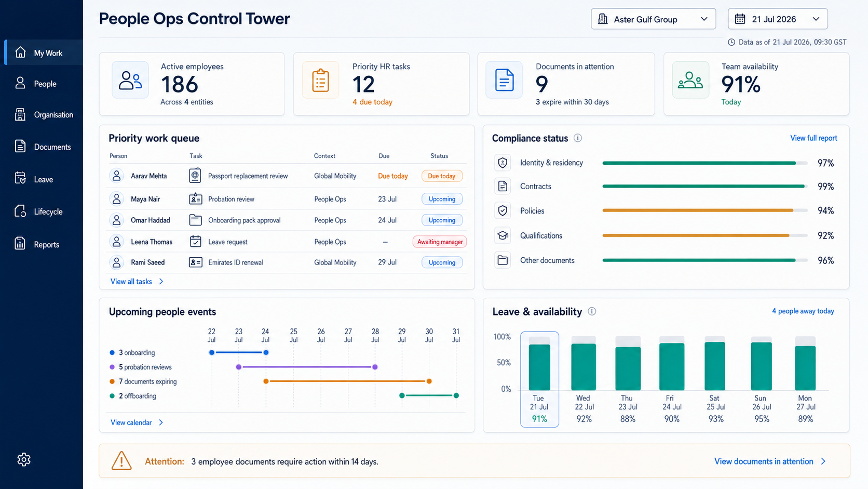Screen dimensions: 868x489
Task: Click the chevron after View documents in attention
Action: pyautogui.click(x=823, y=461)
